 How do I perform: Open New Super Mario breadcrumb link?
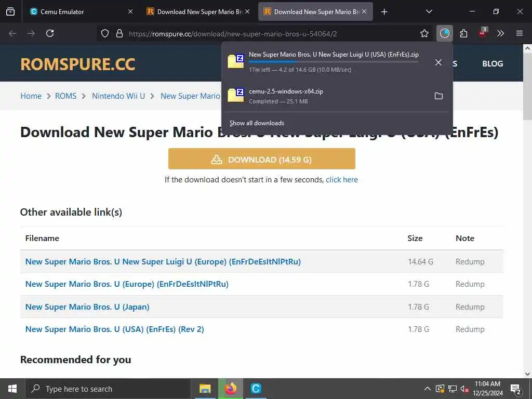(190, 96)
